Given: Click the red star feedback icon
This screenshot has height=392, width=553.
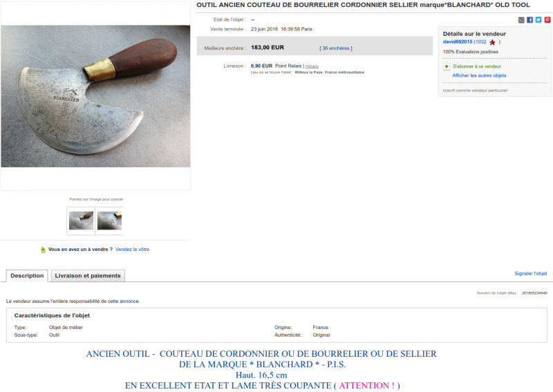Looking at the screenshot, I should [x=492, y=42].
